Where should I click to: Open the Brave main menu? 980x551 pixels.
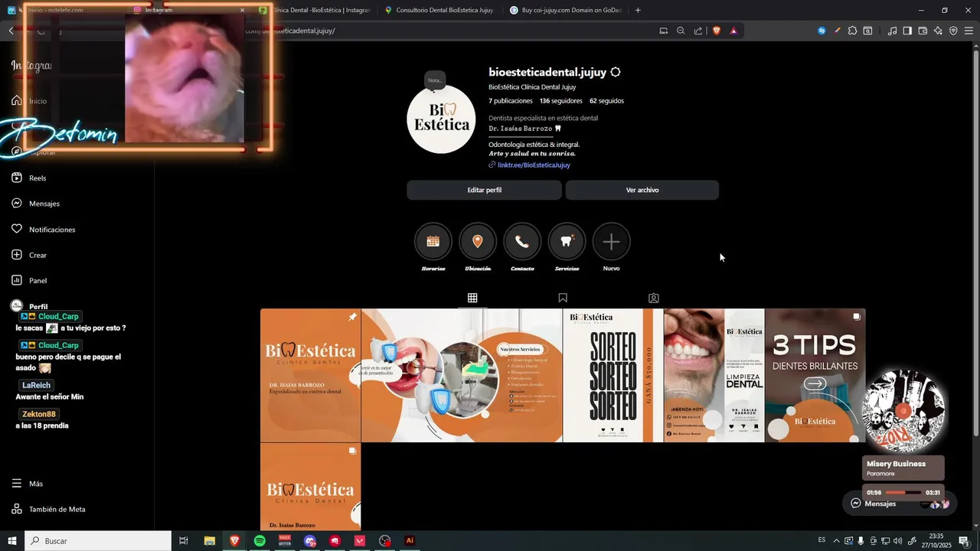point(969,31)
